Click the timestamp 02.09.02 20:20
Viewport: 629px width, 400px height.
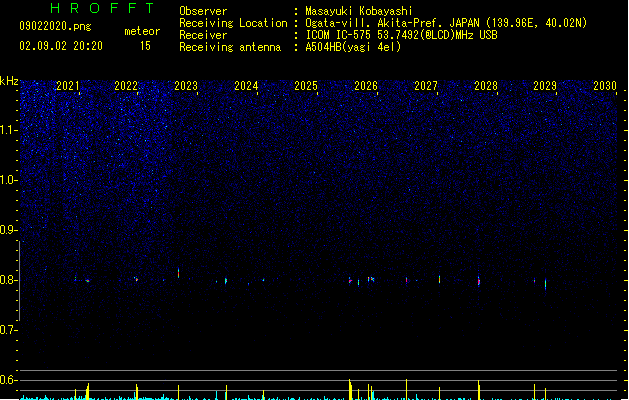61,46
